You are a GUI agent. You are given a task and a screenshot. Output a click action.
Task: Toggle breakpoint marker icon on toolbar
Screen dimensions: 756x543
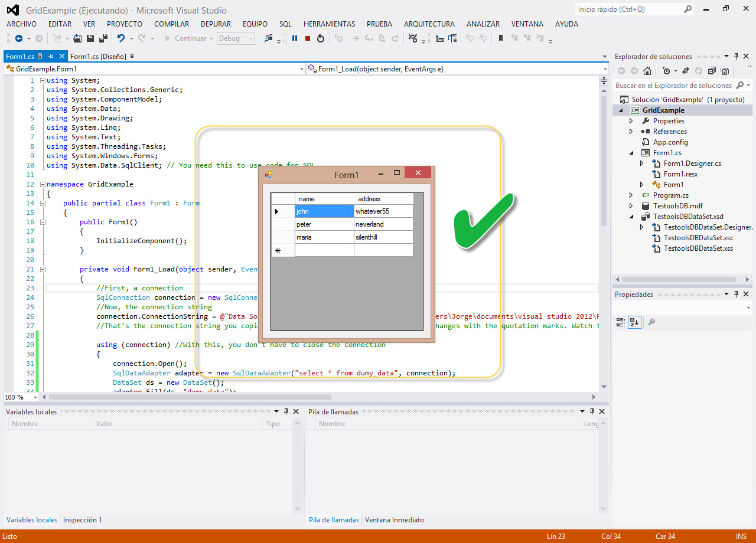tap(501, 38)
